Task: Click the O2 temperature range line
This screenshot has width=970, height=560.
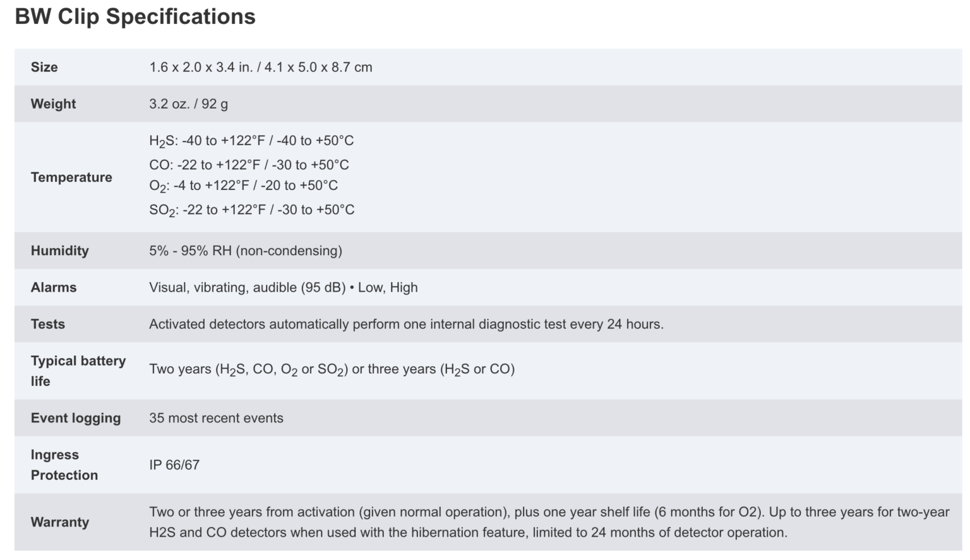Action: point(243,186)
